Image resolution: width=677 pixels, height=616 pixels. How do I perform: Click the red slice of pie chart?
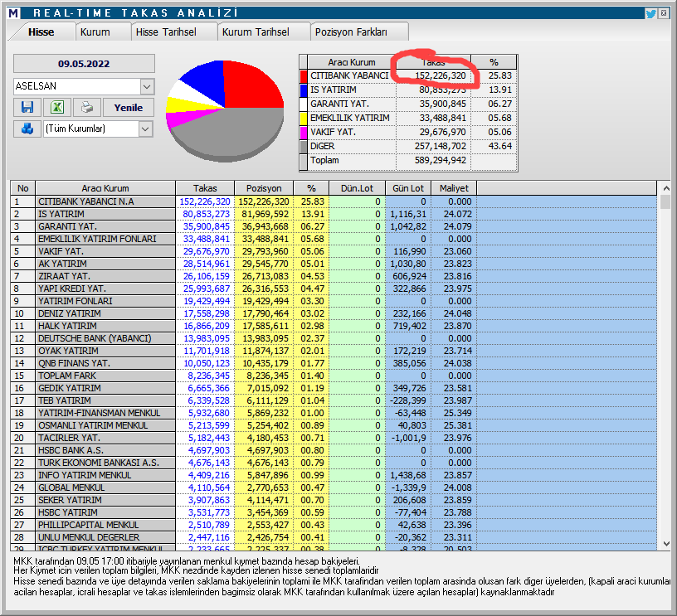coord(251,86)
